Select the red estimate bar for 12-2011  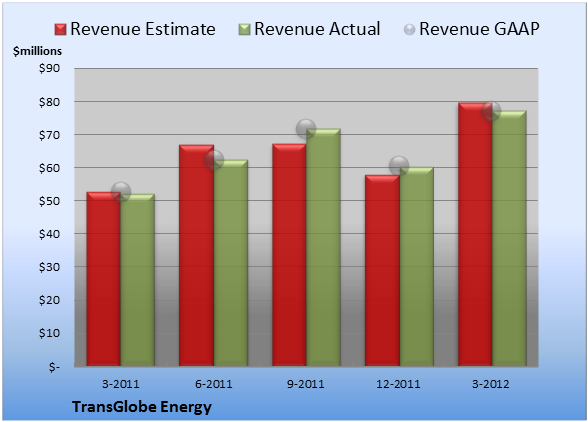(x=382, y=270)
